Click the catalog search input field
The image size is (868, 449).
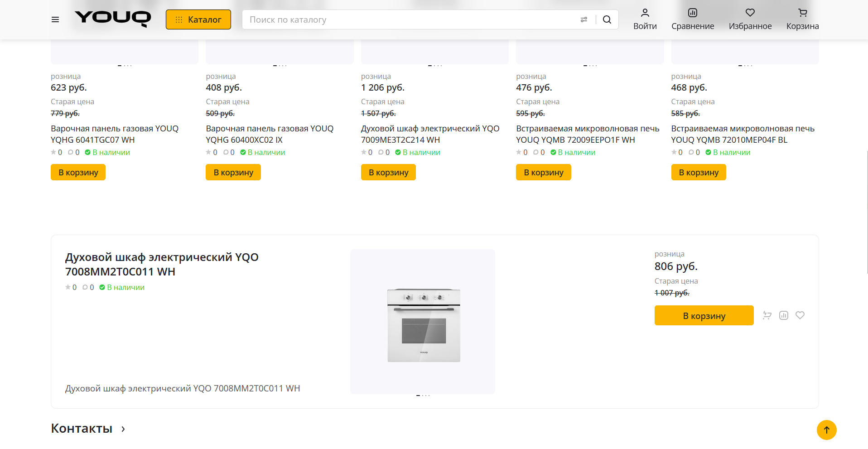(x=408, y=19)
